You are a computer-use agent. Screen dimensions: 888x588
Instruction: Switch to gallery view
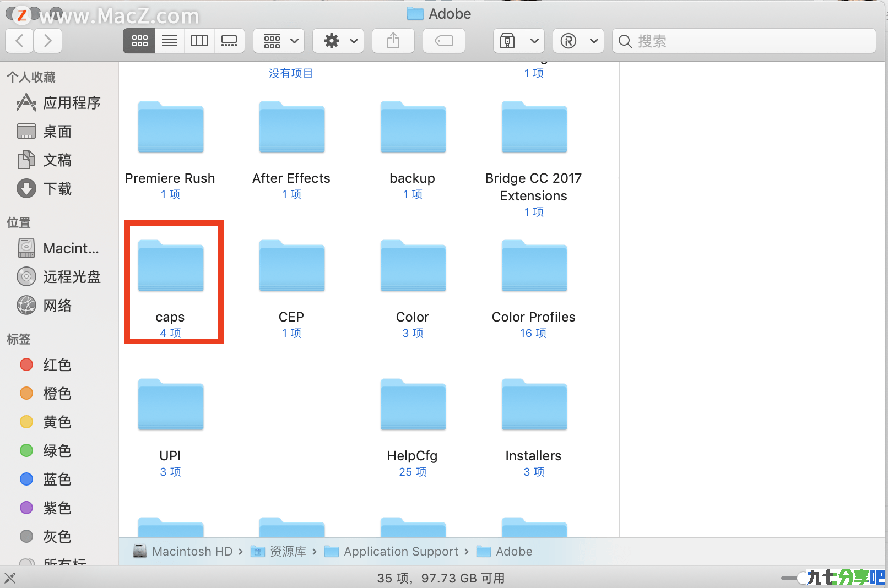[x=229, y=41]
